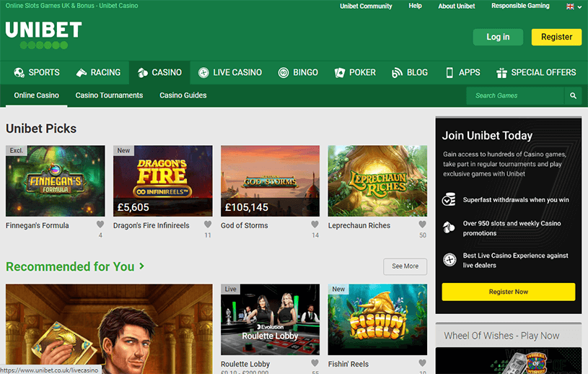Screen dimensions: 588x374
Task: Favorite God of Storms with the heart
Action: [315, 225]
